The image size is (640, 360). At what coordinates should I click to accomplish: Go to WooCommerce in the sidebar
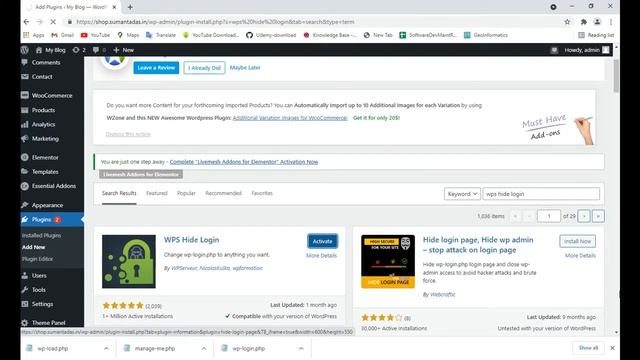point(52,96)
